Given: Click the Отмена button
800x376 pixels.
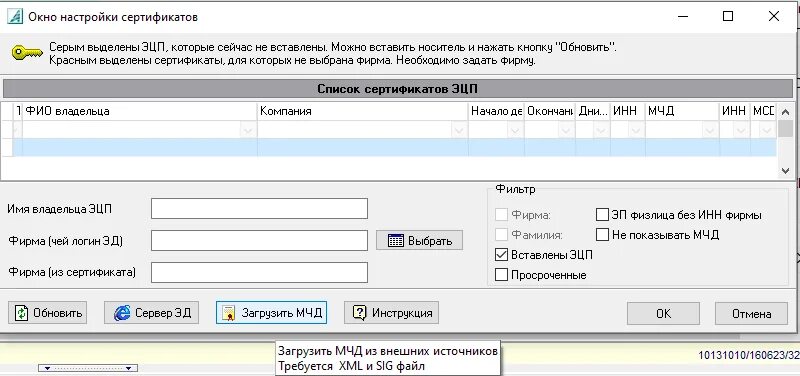Looking at the screenshot, I should (752, 313).
